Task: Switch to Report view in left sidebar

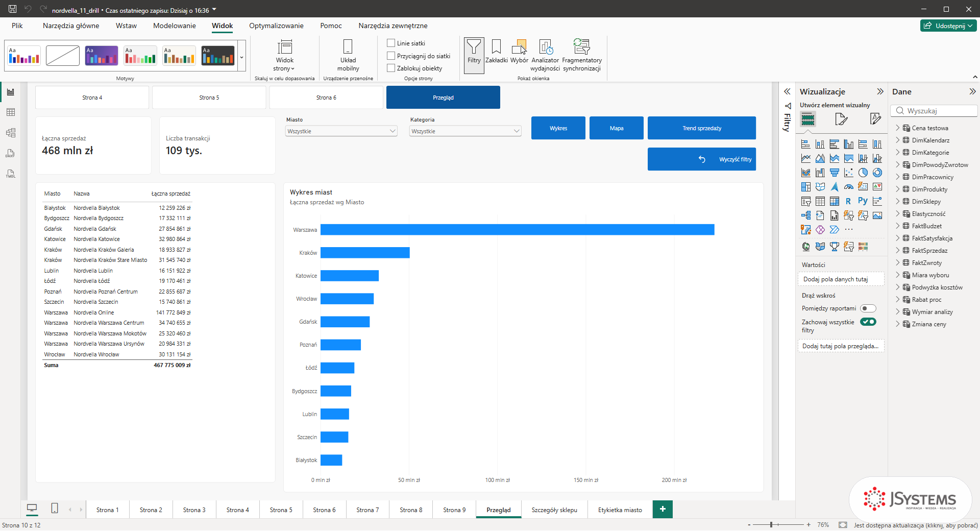Action: (11, 92)
